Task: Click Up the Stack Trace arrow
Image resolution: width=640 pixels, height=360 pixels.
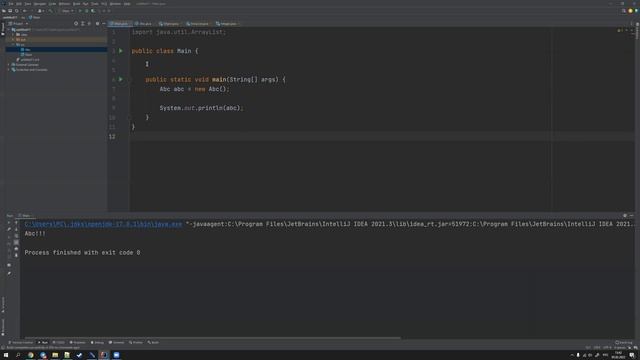Action: click(16, 222)
